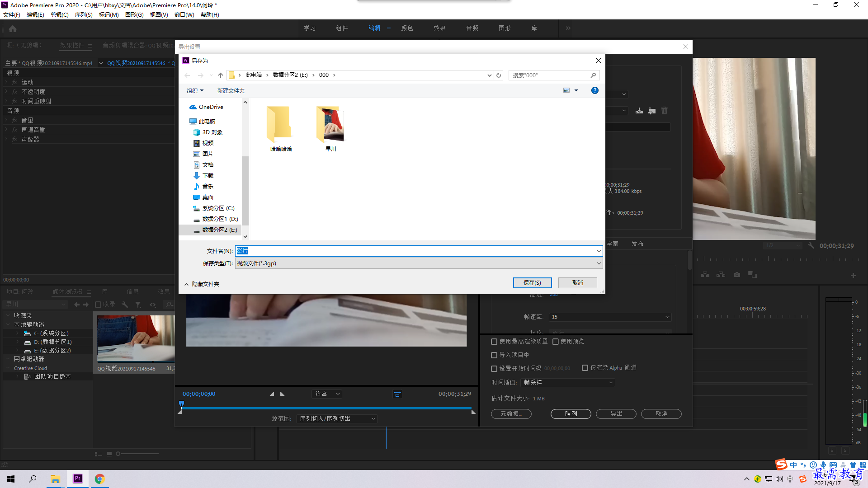Switch to the 音频 workspace tab
This screenshot has height=488, width=868.
472,28
